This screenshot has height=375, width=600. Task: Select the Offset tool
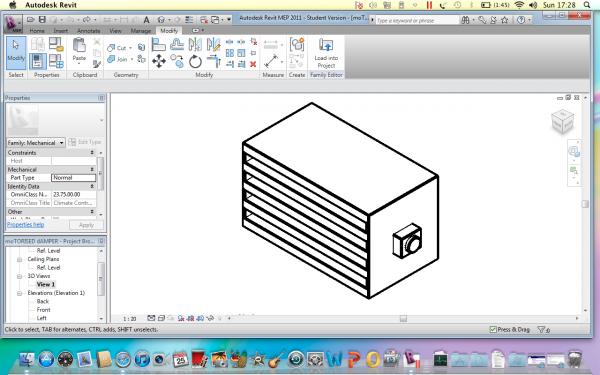[x=177, y=44]
